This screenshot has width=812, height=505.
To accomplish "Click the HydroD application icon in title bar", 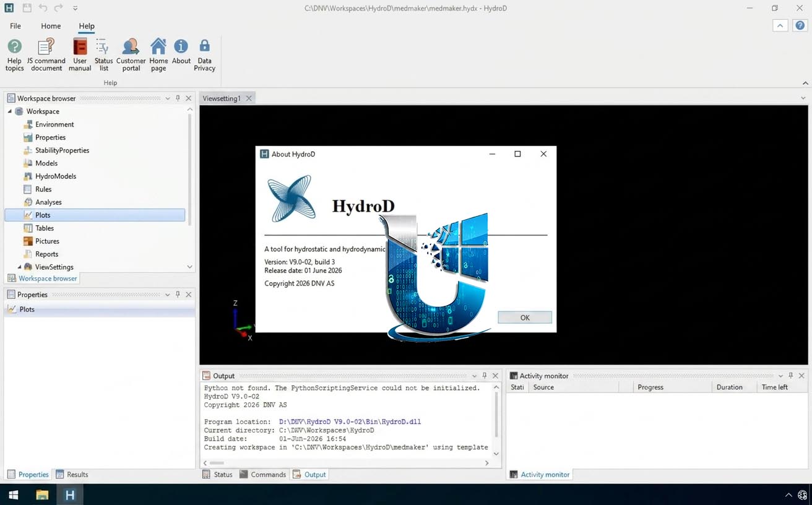I will 9,8.
